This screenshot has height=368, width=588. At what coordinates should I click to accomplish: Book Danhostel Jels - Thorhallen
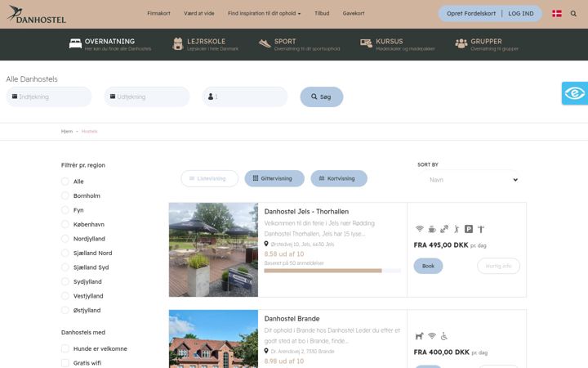pos(428,266)
